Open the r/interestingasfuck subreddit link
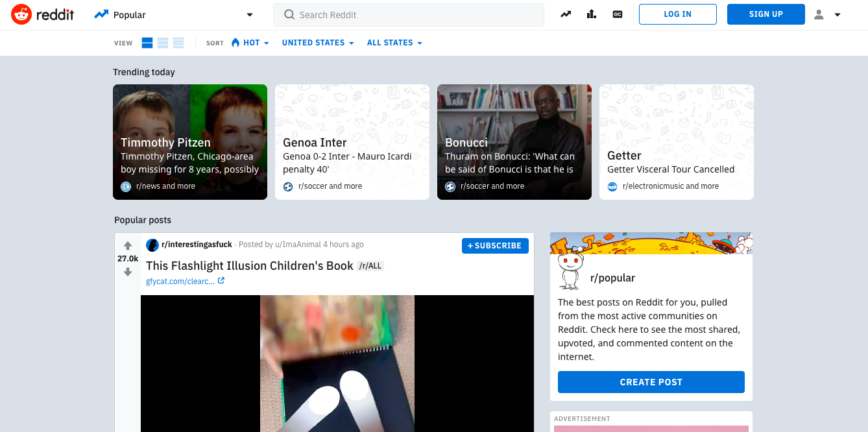 pos(197,245)
